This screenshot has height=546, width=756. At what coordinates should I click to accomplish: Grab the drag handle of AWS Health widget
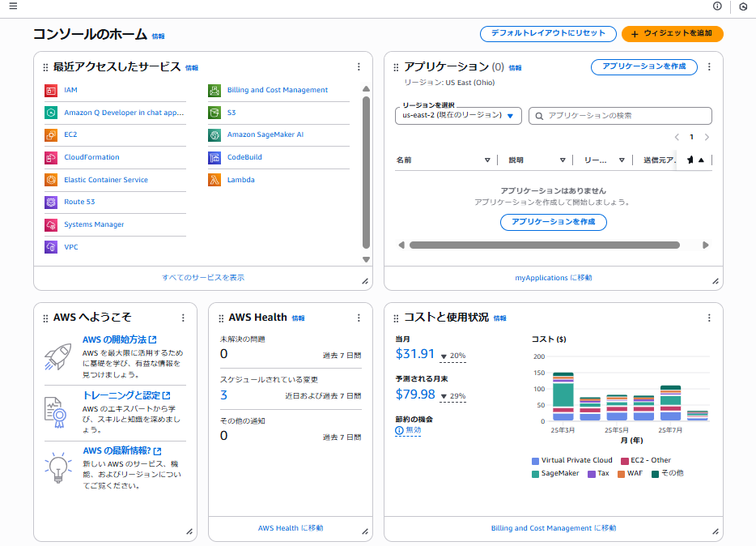(221, 318)
